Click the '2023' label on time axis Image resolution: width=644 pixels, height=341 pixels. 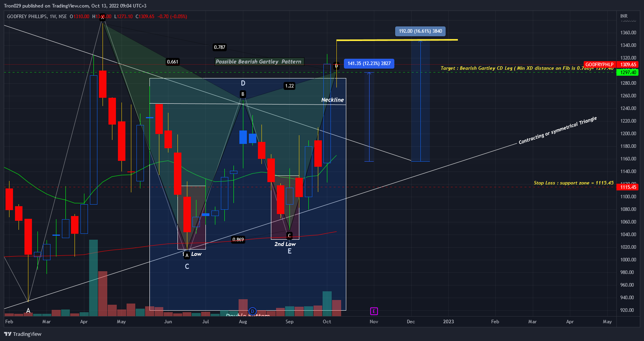448,322
